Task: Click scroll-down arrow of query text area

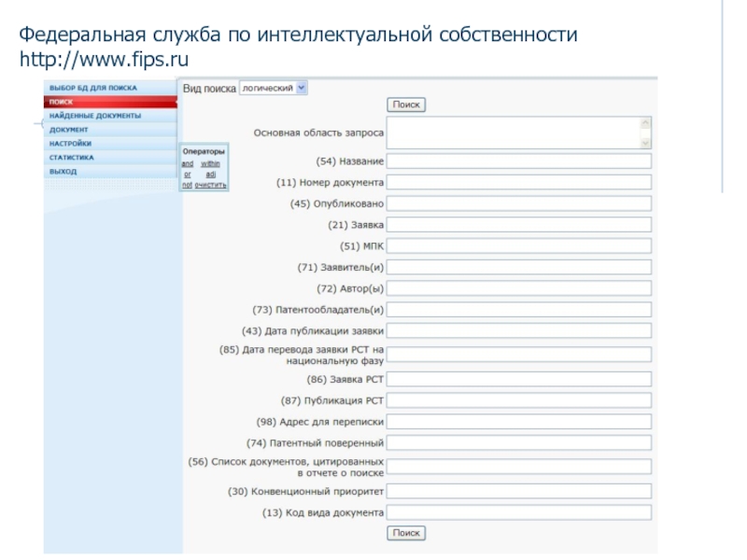Action: (x=645, y=143)
